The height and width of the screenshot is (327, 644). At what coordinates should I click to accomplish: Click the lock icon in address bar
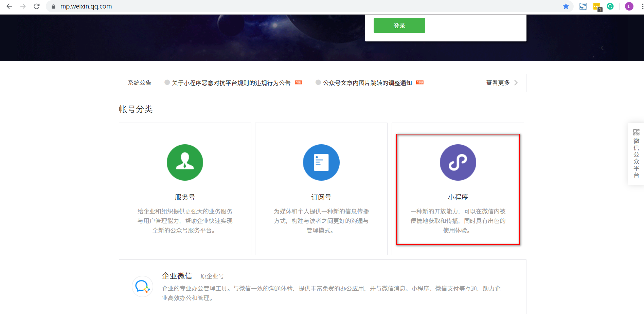point(53,6)
